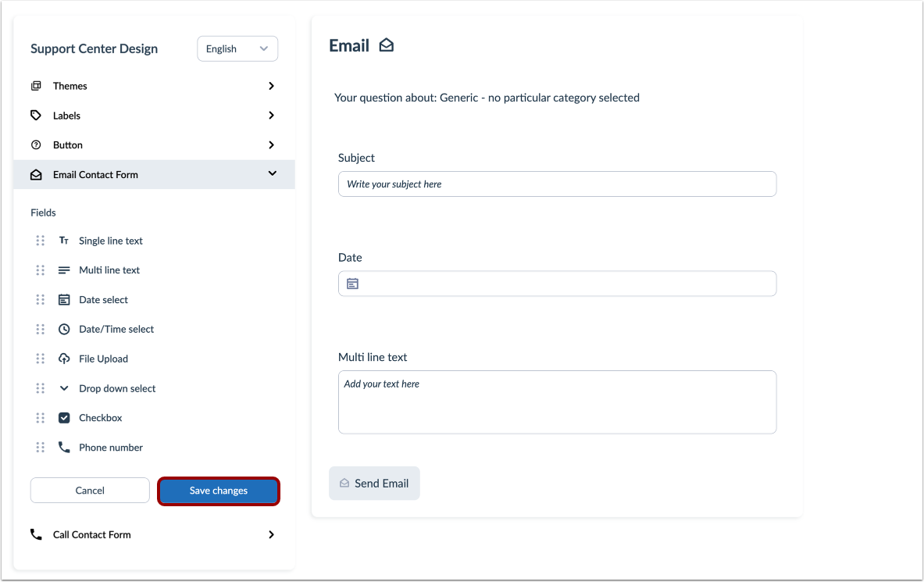Grab the drag handle beside File Upload
Viewport: 924px width, 582px height.
click(40, 359)
